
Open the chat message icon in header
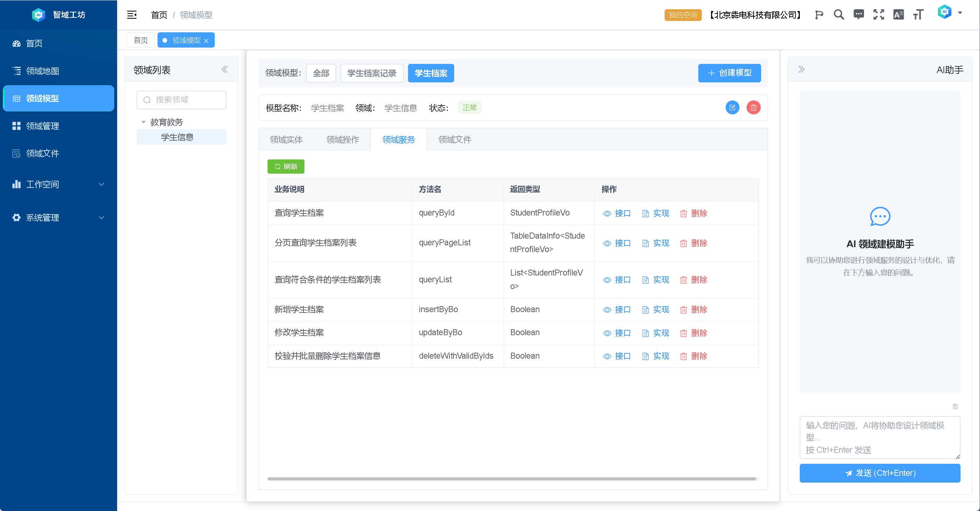point(859,15)
